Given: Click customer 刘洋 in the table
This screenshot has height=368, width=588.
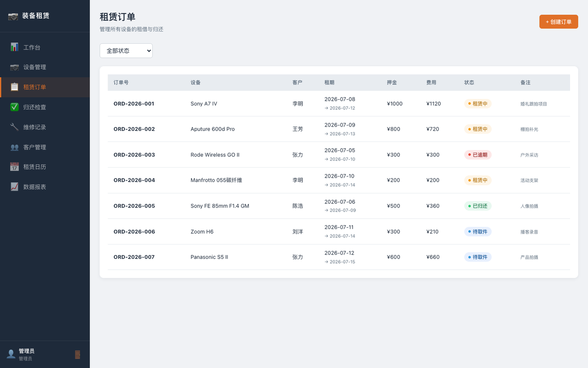Looking at the screenshot, I should 298,231.
